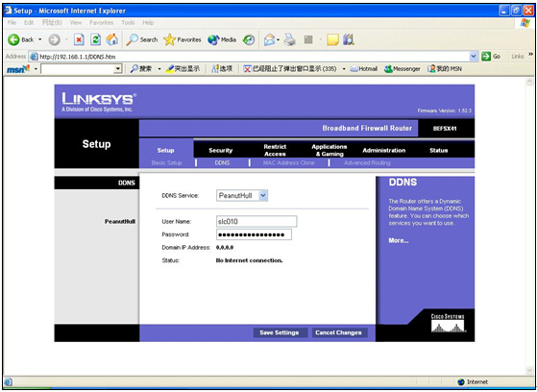
Task: Click the More... help link
Action: click(399, 240)
